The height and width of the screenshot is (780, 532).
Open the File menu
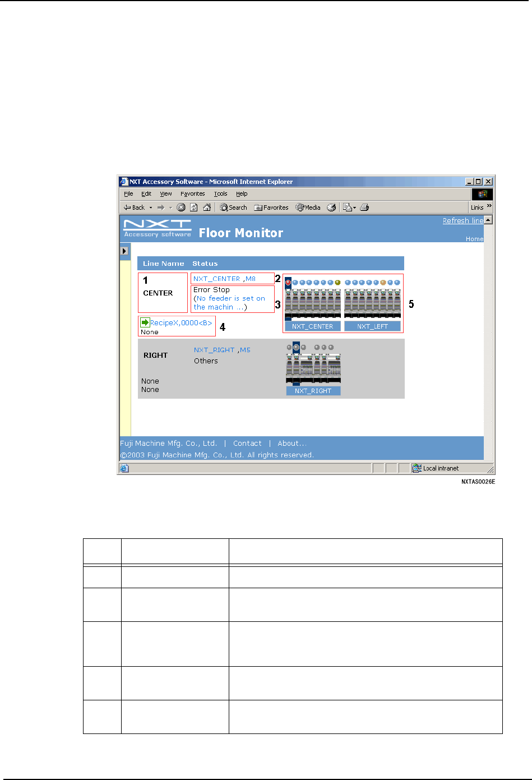[x=128, y=193]
